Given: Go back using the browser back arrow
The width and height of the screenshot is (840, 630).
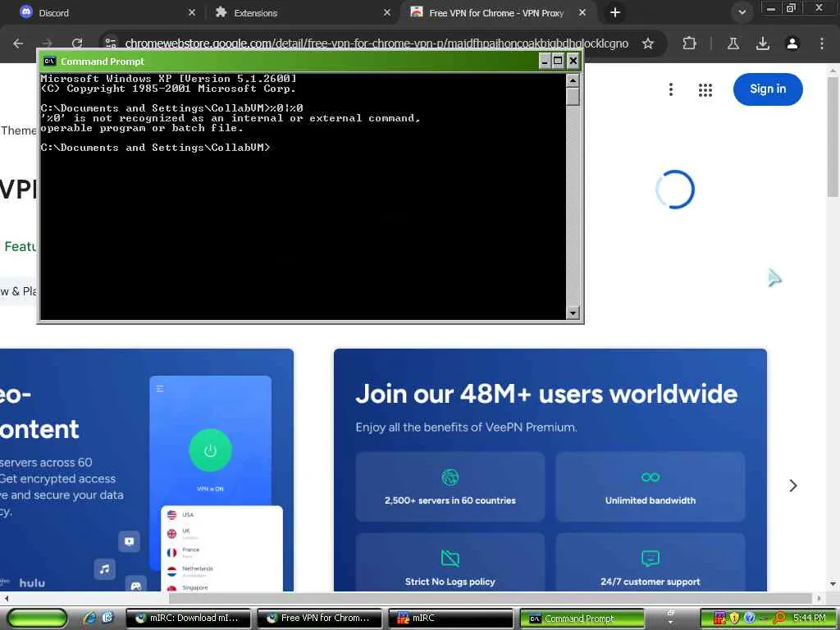Looking at the screenshot, I should tap(18, 43).
